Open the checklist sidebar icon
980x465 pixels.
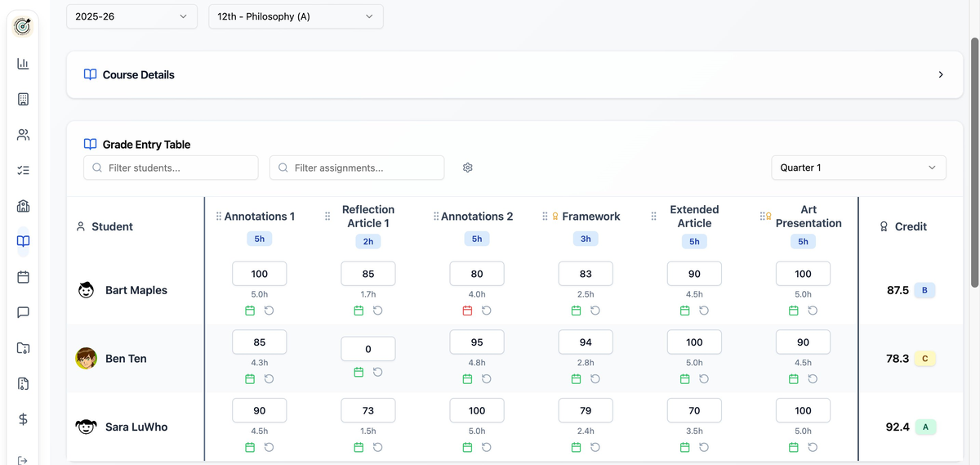pyautogui.click(x=23, y=170)
